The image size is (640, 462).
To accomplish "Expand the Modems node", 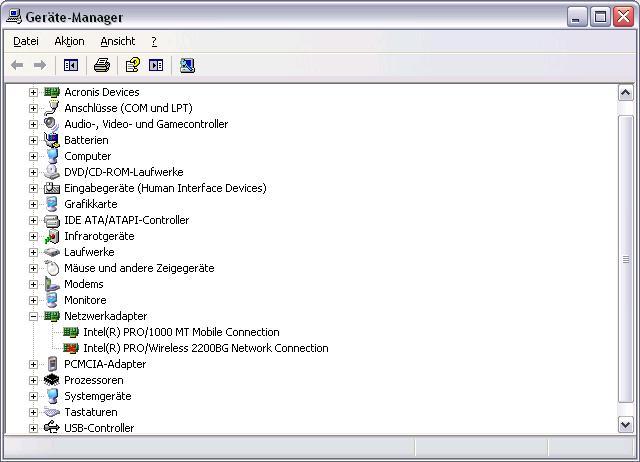I will tap(33, 284).
